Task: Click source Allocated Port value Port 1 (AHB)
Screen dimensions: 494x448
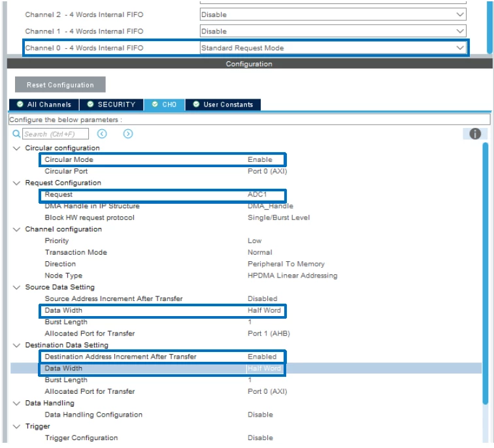Action: point(269,334)
